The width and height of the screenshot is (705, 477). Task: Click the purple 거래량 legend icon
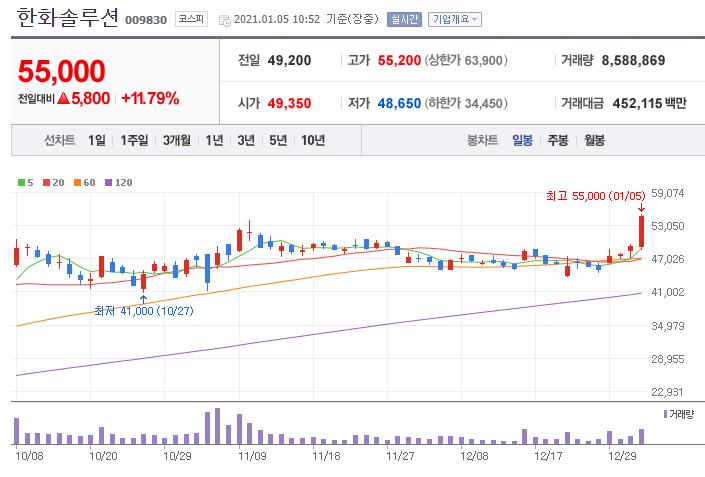(x=666, y=413)
